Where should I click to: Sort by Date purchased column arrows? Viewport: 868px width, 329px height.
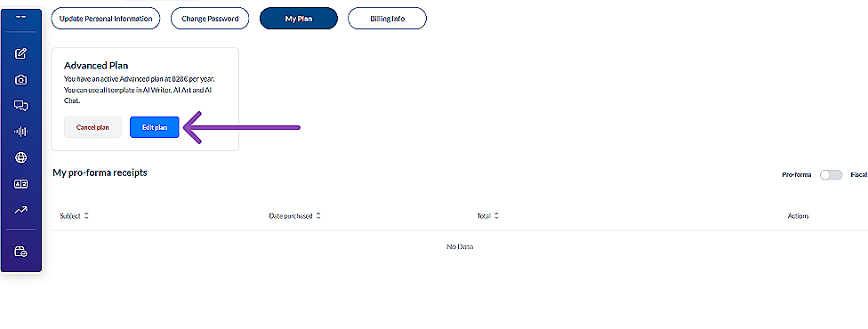[318, 216]
